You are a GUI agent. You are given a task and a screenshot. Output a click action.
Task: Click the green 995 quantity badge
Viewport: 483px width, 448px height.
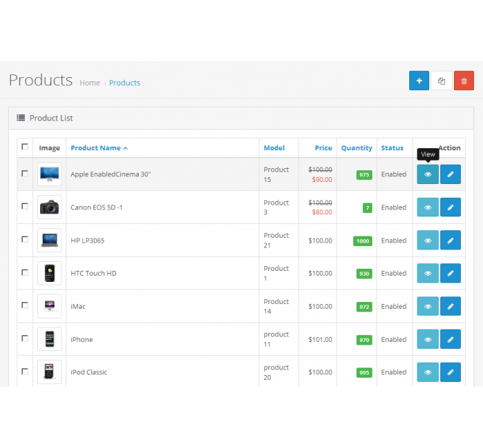(364, 373)
